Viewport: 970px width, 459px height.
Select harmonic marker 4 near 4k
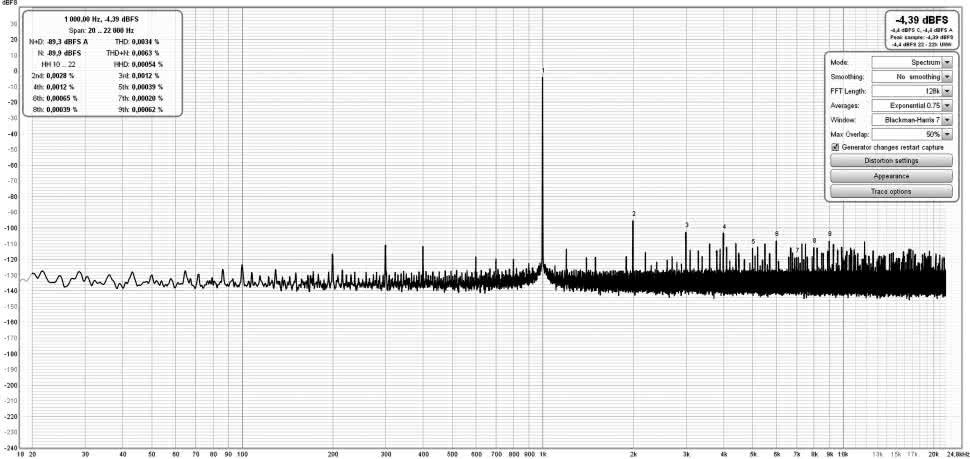coord(724,227)
